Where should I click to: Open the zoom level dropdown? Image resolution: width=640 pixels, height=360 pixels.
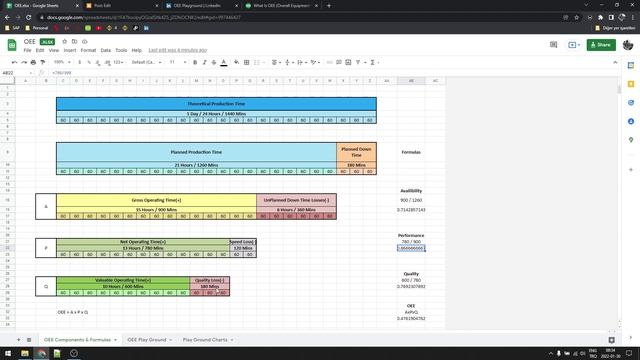(62, 62)
